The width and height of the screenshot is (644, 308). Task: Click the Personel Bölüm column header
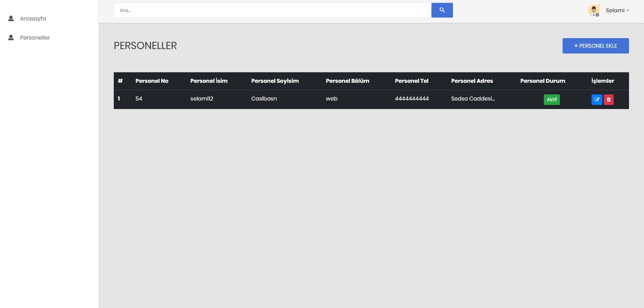tap(347, 81)
